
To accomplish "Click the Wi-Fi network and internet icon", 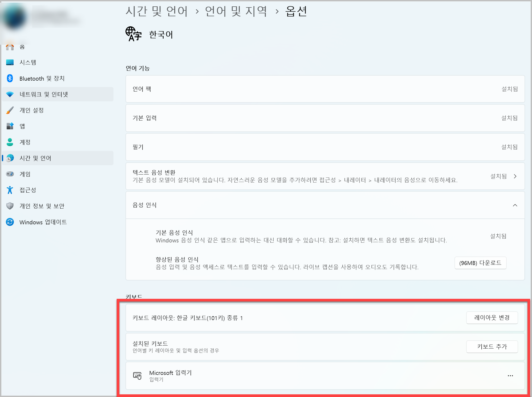I will [x=10, y=94].
